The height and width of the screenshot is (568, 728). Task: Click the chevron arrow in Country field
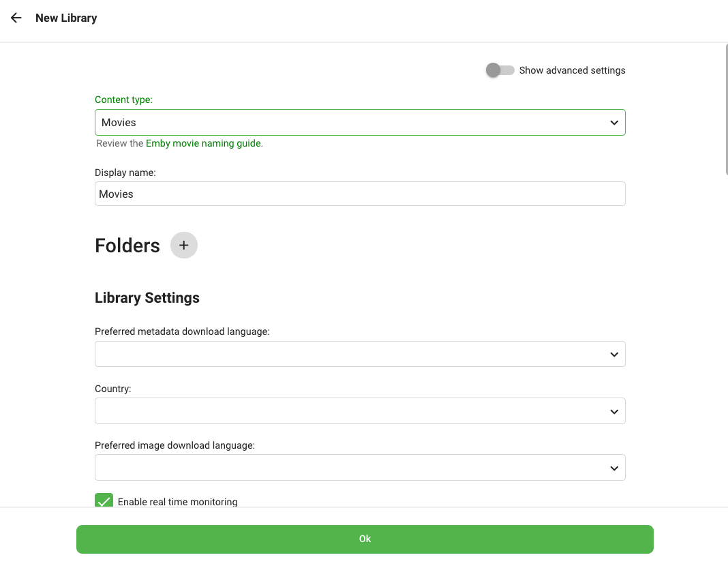(613, 412)
